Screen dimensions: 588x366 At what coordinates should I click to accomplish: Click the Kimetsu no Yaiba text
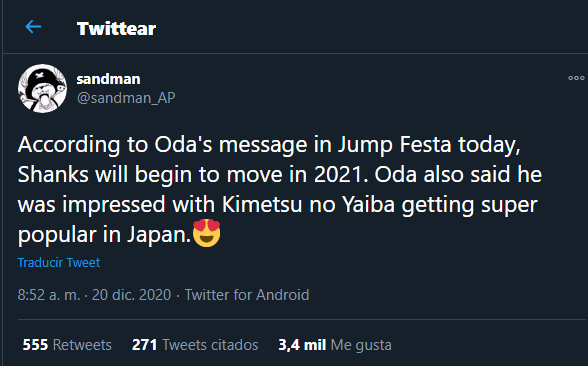tap(308, 205)
